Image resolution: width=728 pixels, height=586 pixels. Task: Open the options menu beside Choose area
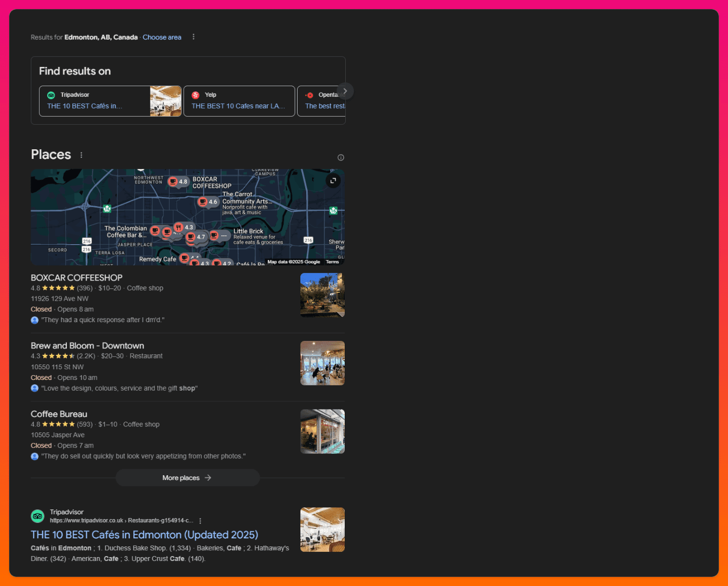(x=193, y=37)
